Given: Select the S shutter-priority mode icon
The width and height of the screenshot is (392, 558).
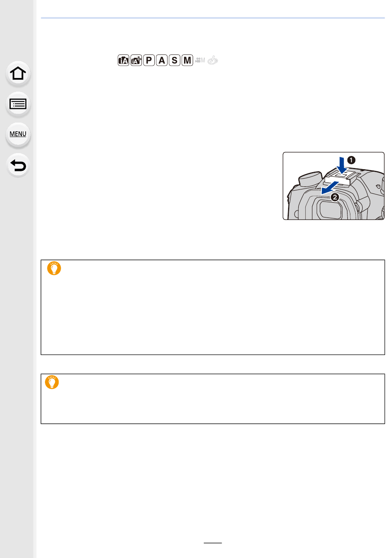Looking at the screenshot, I should (x=175, y=60).
